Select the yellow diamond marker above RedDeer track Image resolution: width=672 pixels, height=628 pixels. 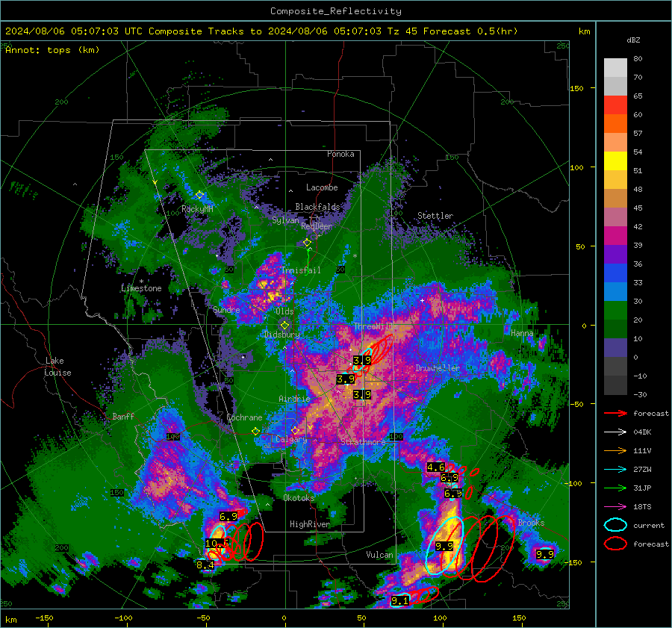(307, 243)
